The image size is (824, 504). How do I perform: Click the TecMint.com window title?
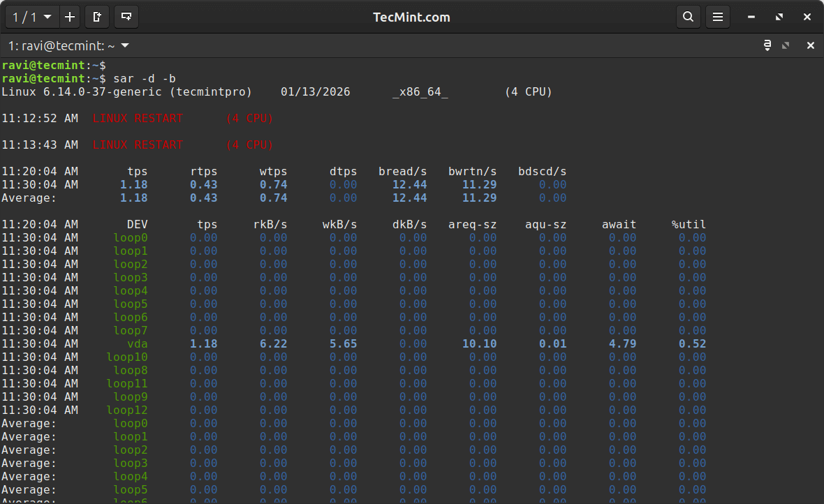tap(411, 16)
